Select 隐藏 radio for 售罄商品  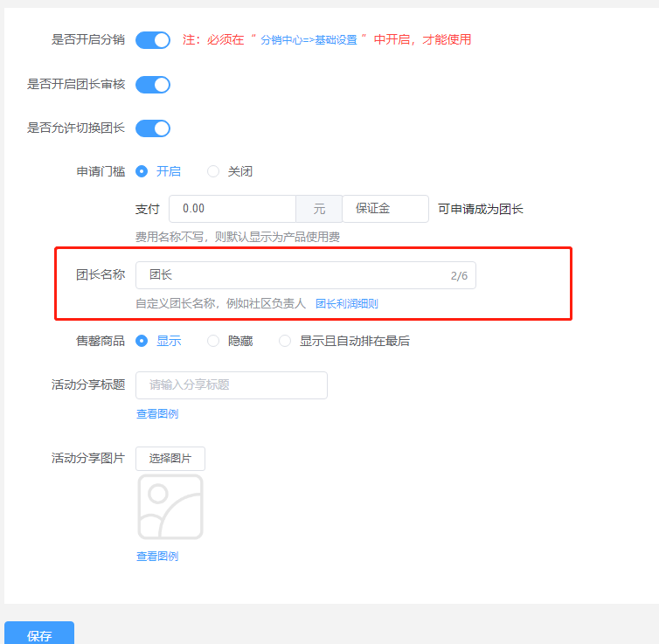point(213,341)
